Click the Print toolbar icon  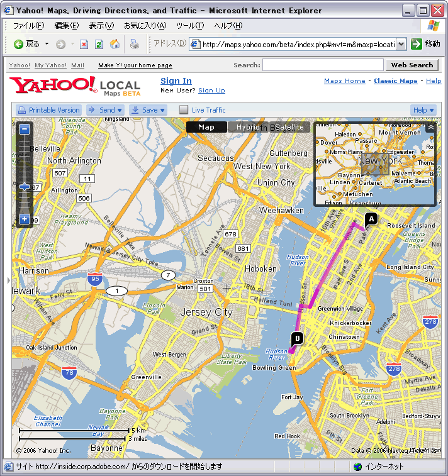(x=134, y=44)
